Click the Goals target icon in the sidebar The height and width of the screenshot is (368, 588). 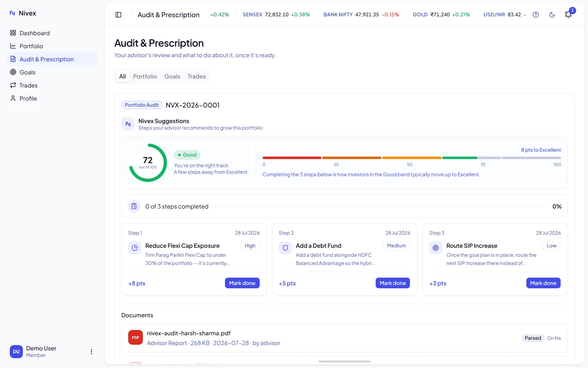[13, 72]
